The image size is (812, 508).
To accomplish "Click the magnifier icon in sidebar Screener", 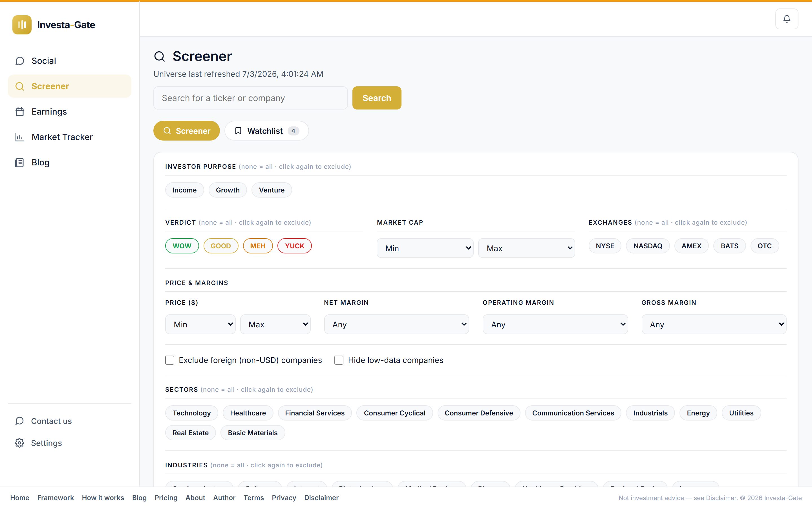I will coord(19,86).
